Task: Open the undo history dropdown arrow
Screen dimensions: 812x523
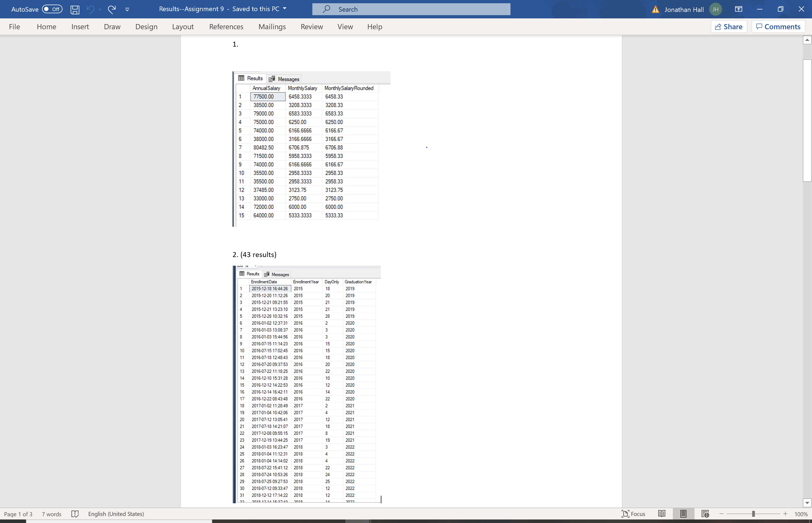Action: tap(100, 9)
